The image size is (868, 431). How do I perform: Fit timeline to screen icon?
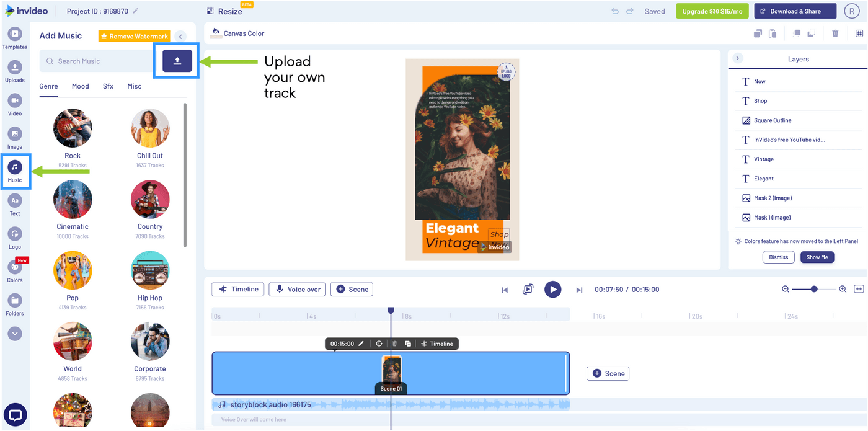[x=859, y=289]
